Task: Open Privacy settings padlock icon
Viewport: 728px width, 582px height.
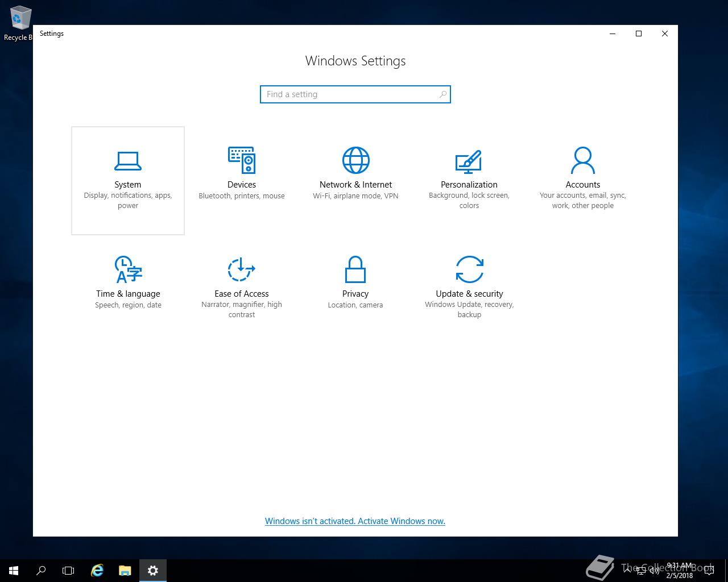Action: coord(355,269)
